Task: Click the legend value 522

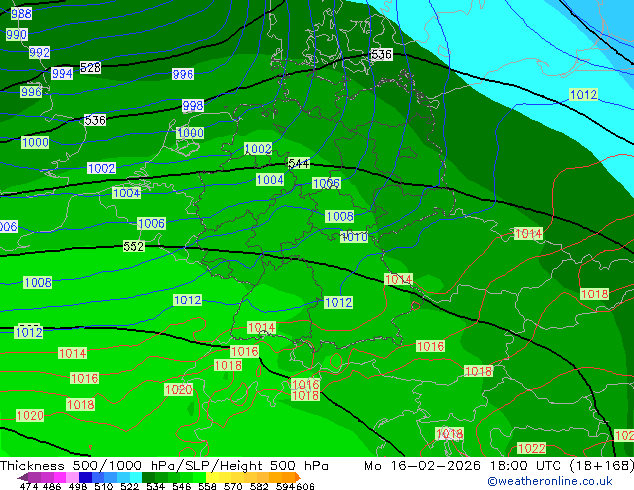Action: [129, 486]
